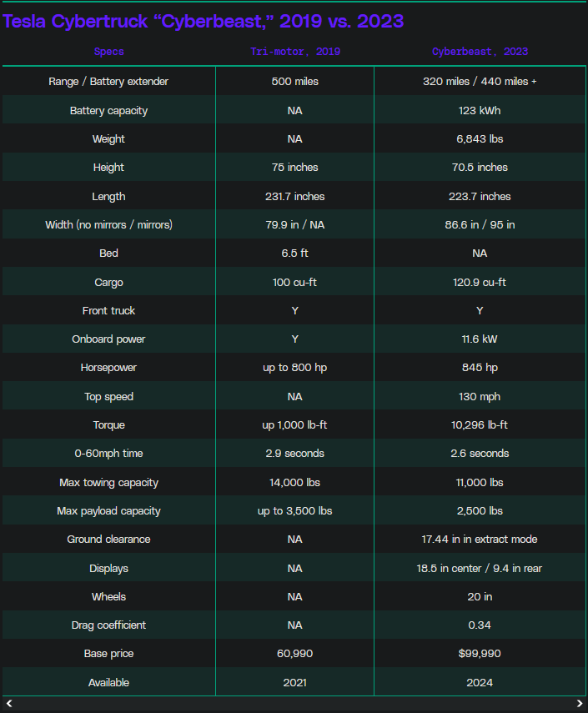Click the Battery capacity row label
The width and height of the screenshot is (588, 713).
[x=108, y=110]
